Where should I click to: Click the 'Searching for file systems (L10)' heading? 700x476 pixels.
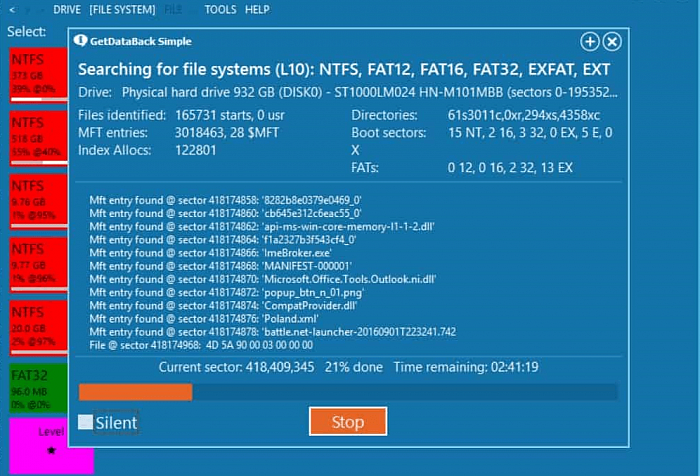344,69
